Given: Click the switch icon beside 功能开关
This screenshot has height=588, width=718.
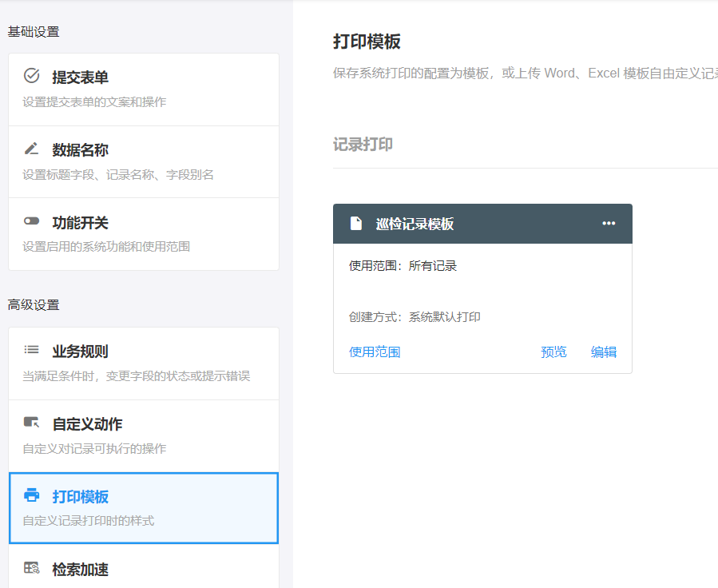Looking at the screenshot, I should click(x=32, y=221).
